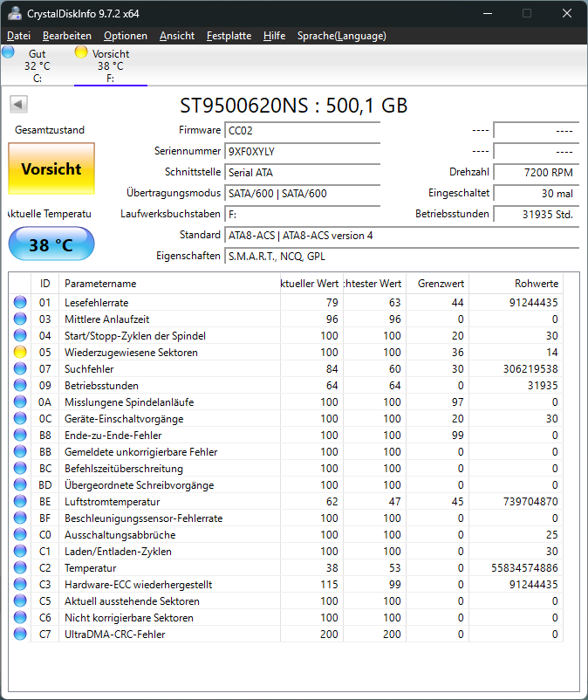Viewport: 588px width, 700px height.
Task: Click the status circle in row C2 Temperatur
Action: [x=20, y=567]
